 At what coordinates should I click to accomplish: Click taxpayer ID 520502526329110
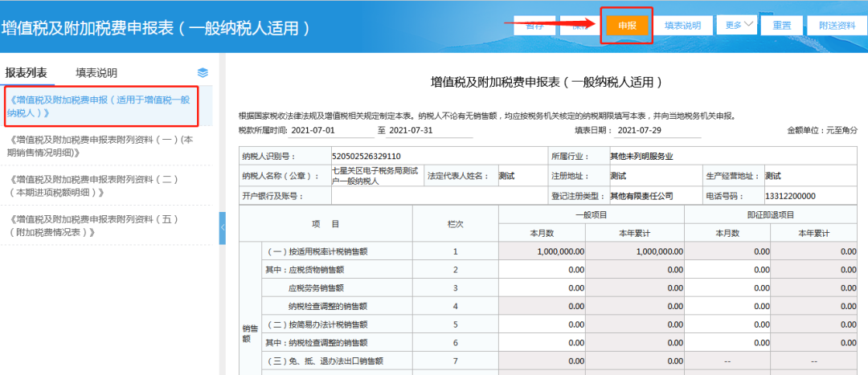coord(440,156)
